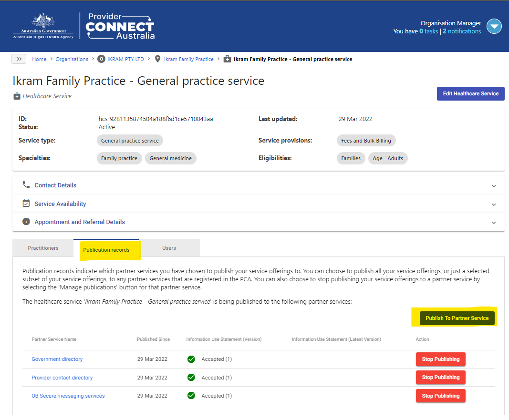
Task: Click the green Accepted icon in OB Secure messaging row
Action: 191,396
